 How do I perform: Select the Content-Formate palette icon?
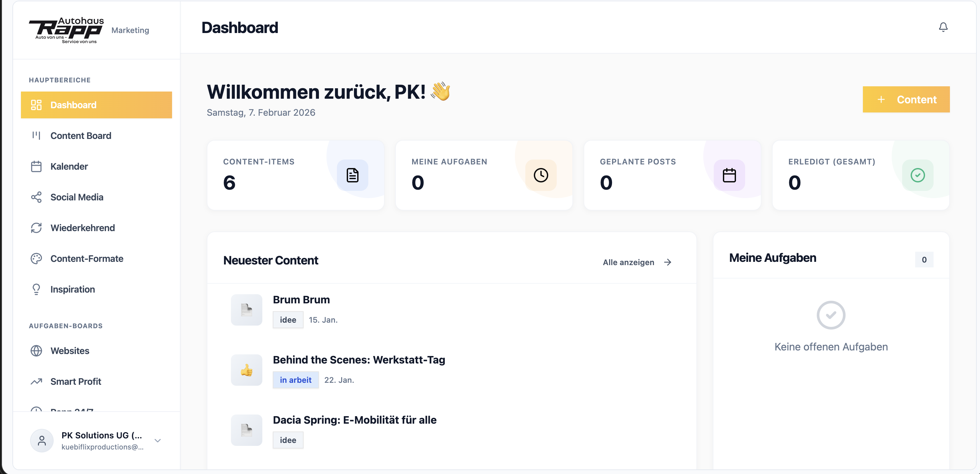pyautogui.click(x=36, y=259)
